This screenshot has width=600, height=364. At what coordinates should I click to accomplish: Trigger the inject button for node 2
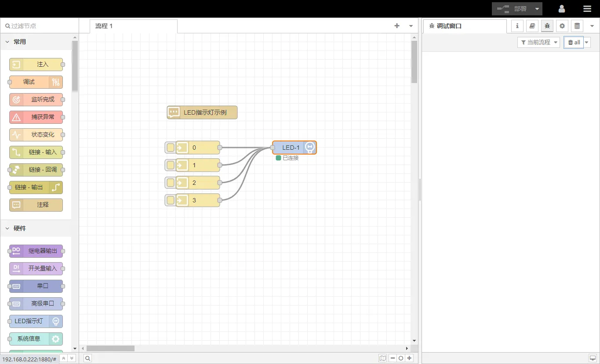pos(171,183)
